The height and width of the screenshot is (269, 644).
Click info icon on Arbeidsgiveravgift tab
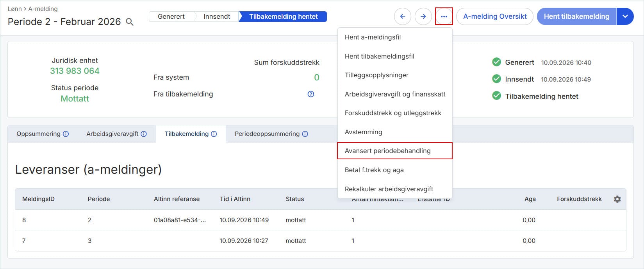coord(144,134)
